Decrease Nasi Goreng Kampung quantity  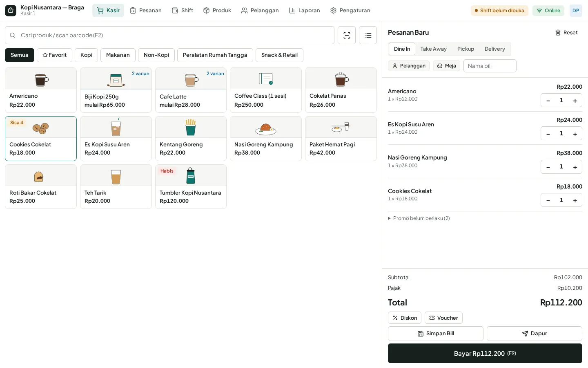coord(548,167)
